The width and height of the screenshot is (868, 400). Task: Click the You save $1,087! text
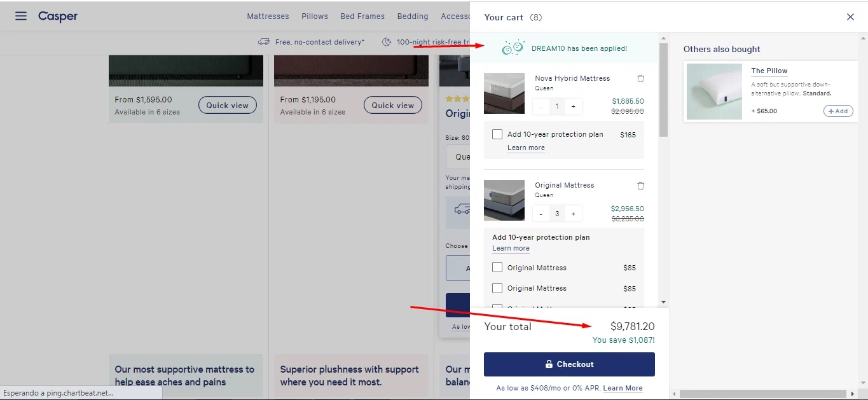(624, 340)
